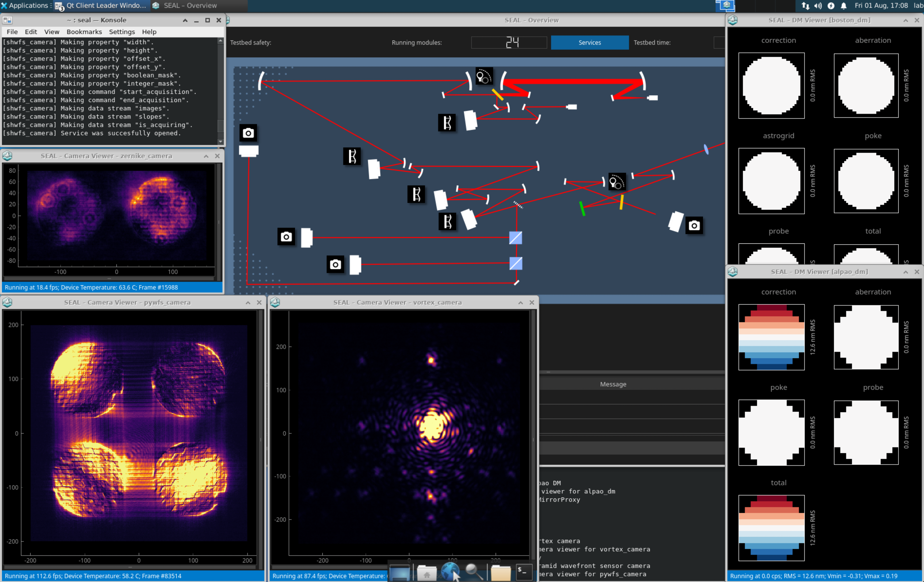Screen dimensions: 924x582
Task: Click the Services button
Action: click(x=590, y=43)
